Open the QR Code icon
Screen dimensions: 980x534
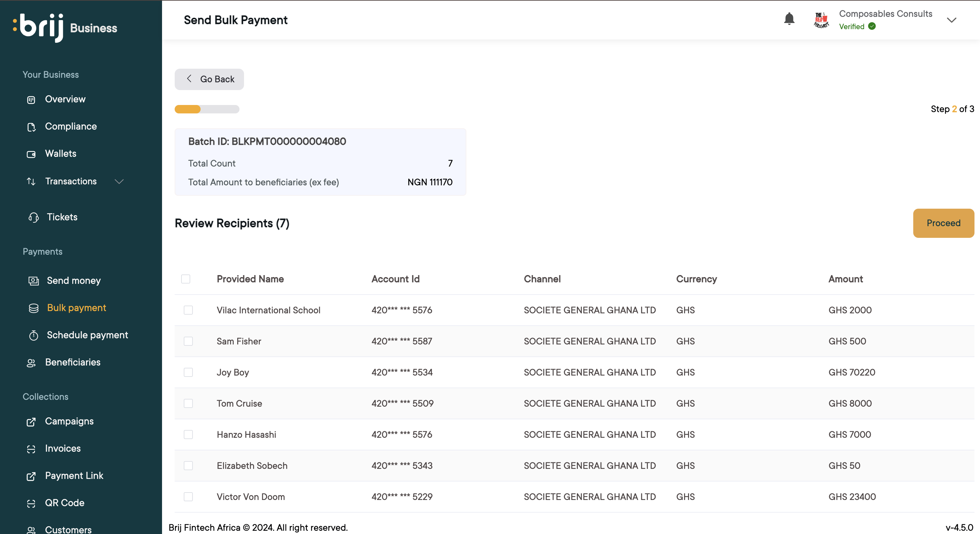tap(31, 503)
